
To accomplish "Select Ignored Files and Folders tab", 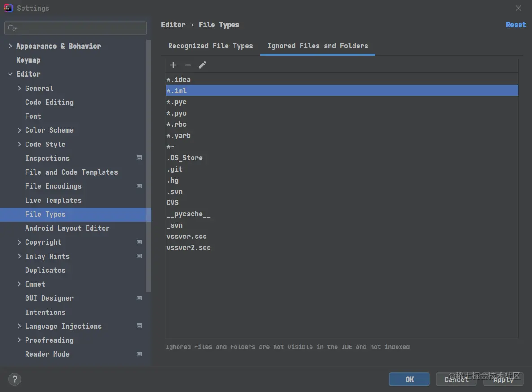I will tap(318, 46).
